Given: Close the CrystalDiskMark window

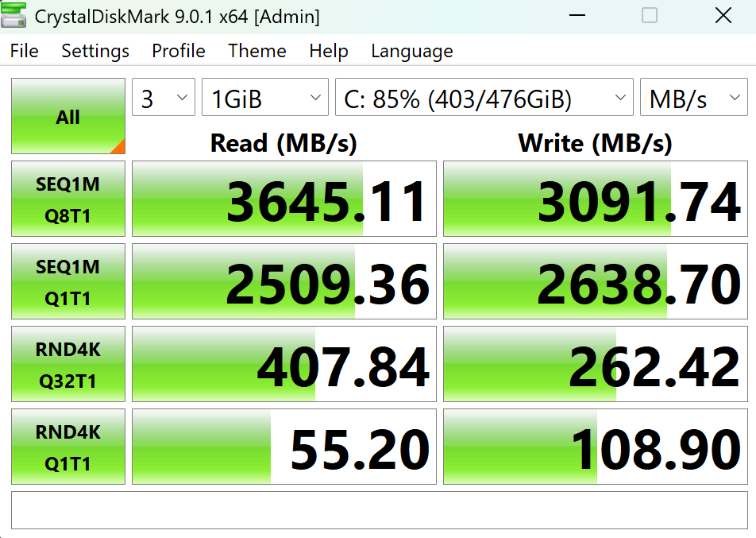Looking at the screenshot, I should (x=723, y=15).
